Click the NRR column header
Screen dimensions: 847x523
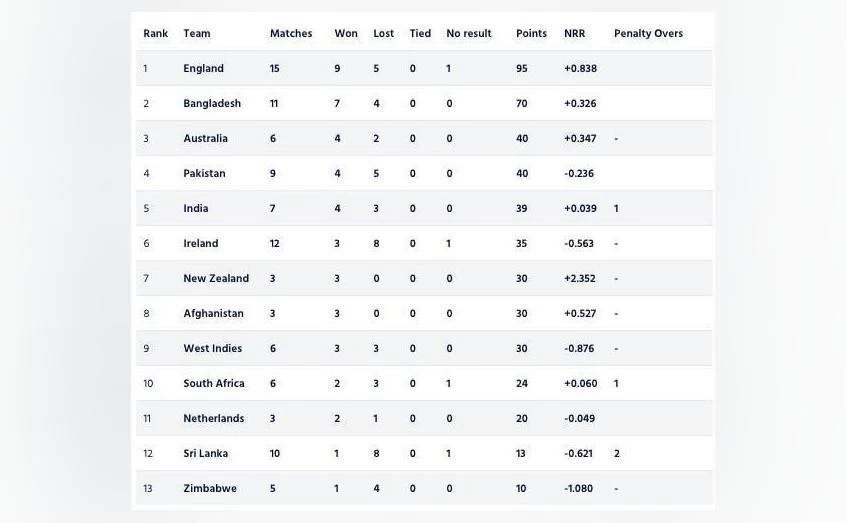coord(574,33)
